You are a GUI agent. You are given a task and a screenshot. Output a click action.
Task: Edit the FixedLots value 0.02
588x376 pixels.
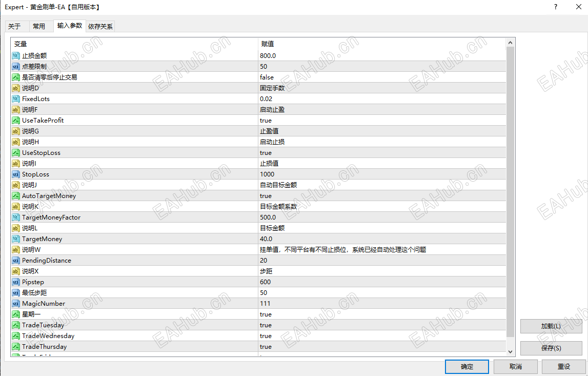tap(382, 98)
